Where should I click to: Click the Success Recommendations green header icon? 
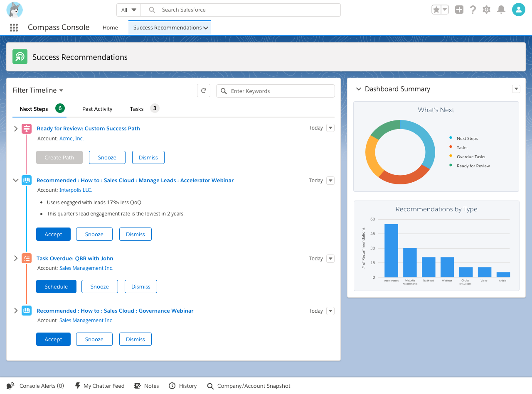(x=20, y=56)
